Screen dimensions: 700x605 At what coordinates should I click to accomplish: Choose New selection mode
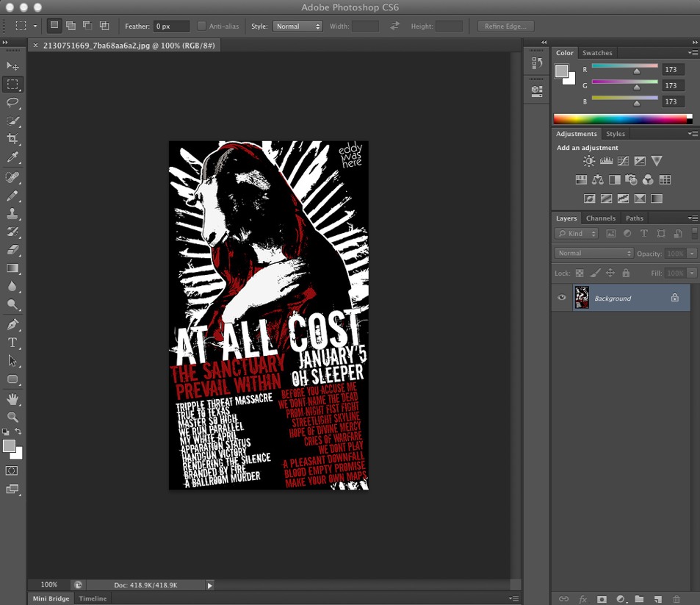54,26
